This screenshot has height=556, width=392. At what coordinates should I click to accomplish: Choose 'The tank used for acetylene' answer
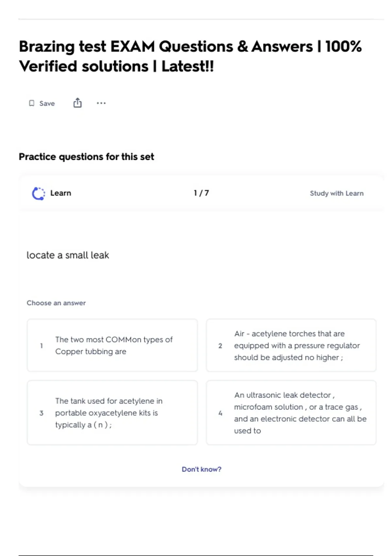tap(112, 413)
